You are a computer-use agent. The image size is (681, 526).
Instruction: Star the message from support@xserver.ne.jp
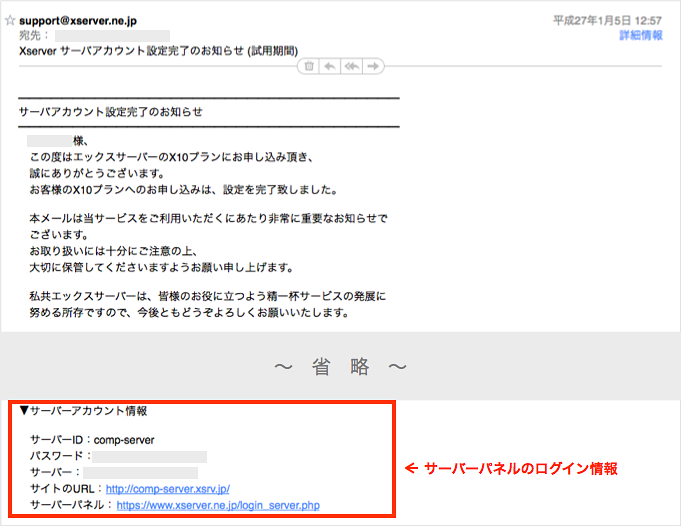click(10, 20)
